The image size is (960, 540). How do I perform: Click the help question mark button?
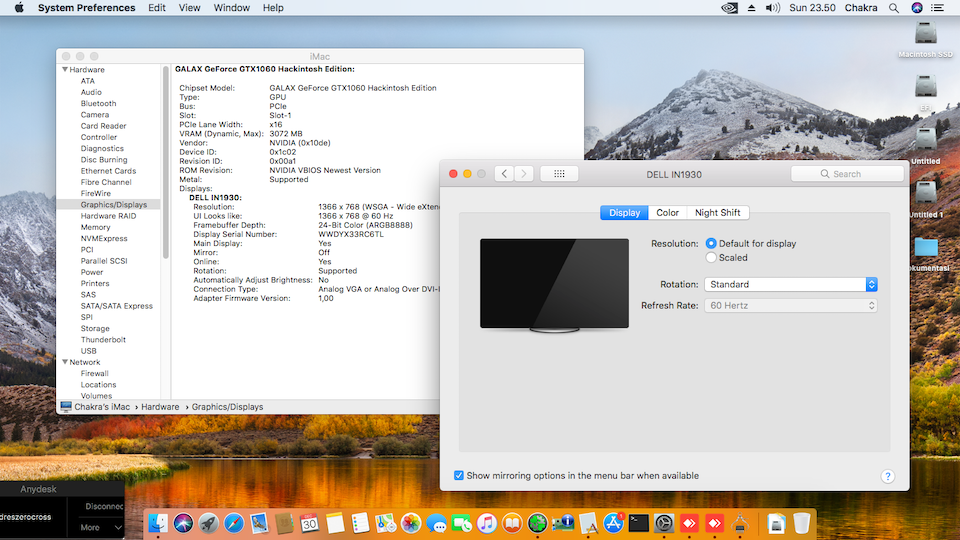(x=888, y=476)
